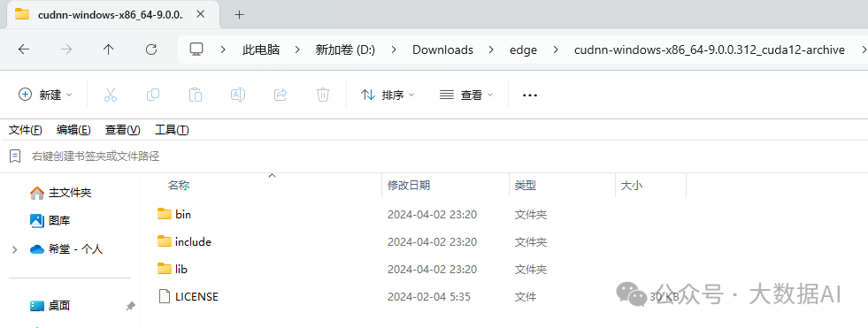
Task: Click the date 2024-02-04 5:35 of LICENSE
Action: tap(429, 297)
